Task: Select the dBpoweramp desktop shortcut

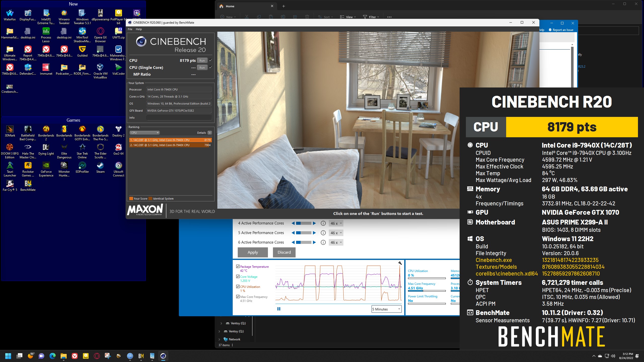Action: (x=100, y=15)
